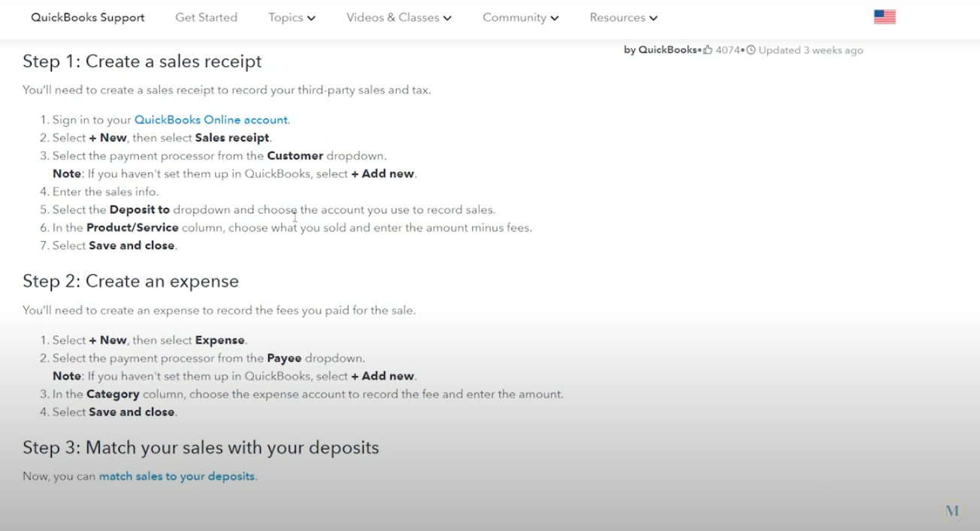Click the 4074 likes count
980x531 pixels.
(727, 50)
